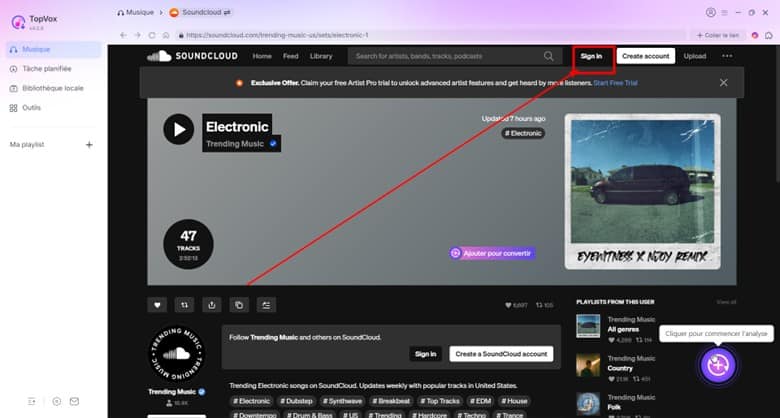Open the three-dot more menu
This screenshot has height=418, width=780.
(727, 56)
